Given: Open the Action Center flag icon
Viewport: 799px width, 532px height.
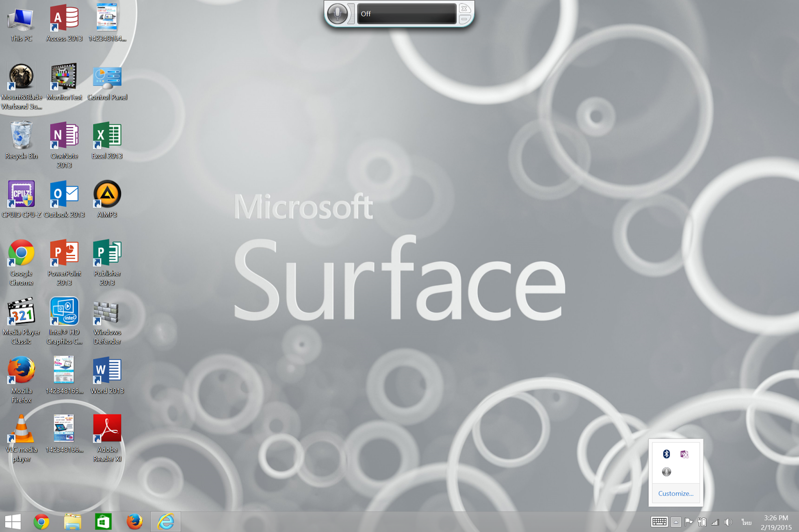Looking at the screenshot, I should point(689,522).
